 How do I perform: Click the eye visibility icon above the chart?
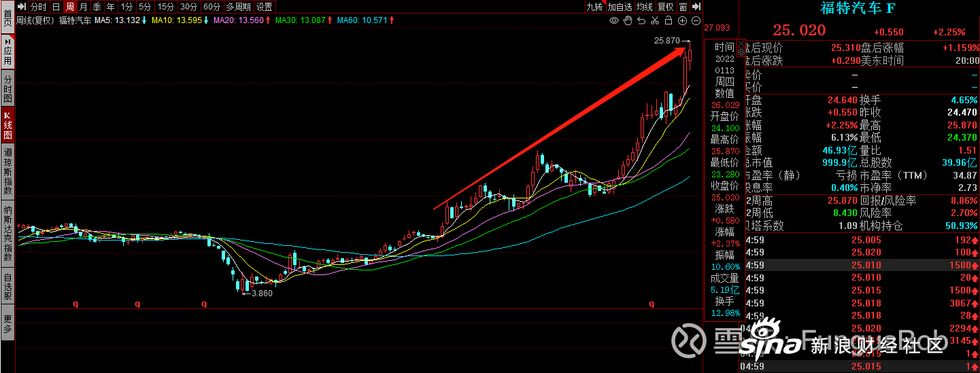(614, 21)
